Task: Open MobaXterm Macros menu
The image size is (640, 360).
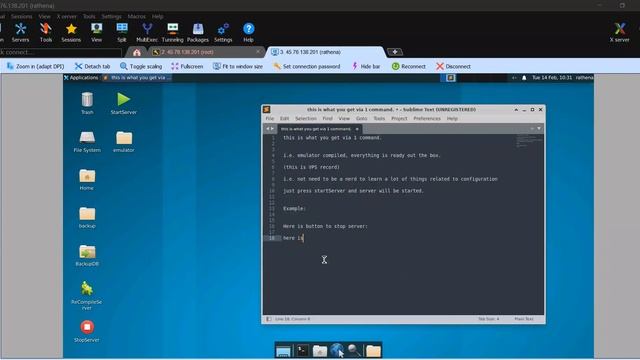Action: pyautogui.click(x=136, y=16)
